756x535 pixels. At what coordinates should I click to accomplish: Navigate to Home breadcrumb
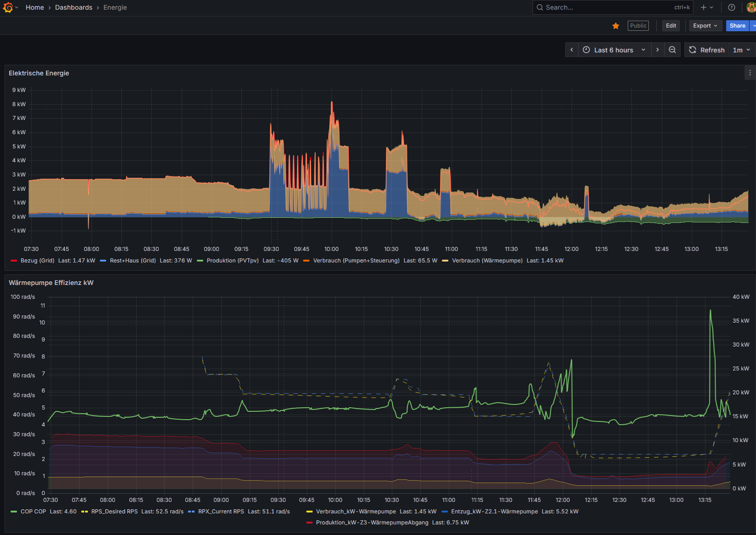35,7
